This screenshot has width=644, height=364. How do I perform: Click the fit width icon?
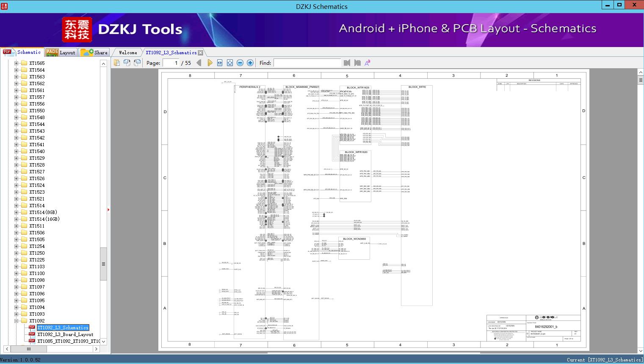click(220, 63)
